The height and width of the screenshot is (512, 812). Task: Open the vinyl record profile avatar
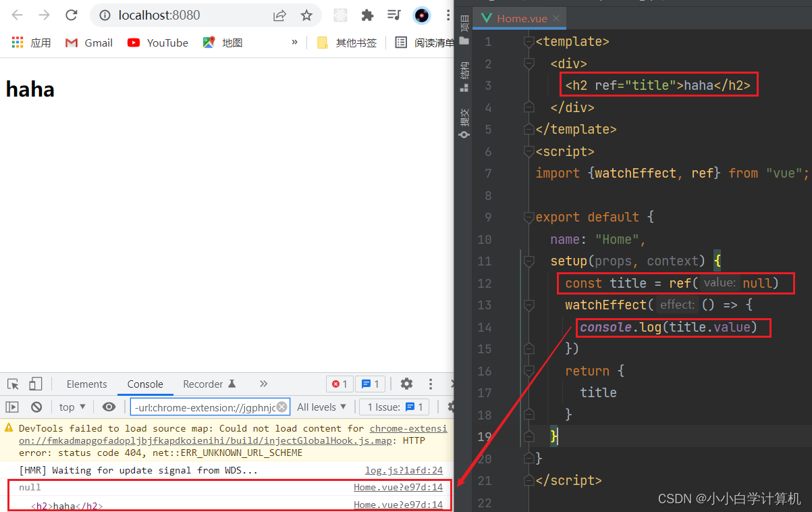click(x=422, y=15)
